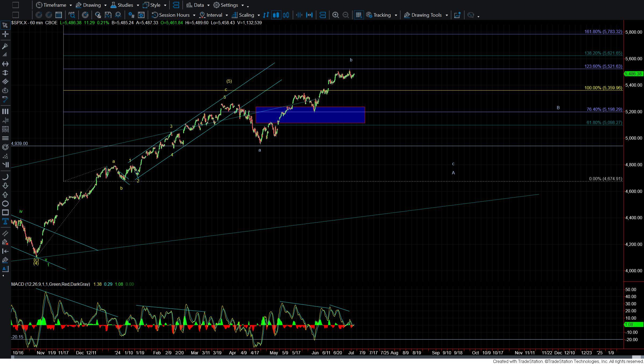Toggle decrease bar spacing
Image resolution: width=644 pixels, height=364 pixels.
299,15
